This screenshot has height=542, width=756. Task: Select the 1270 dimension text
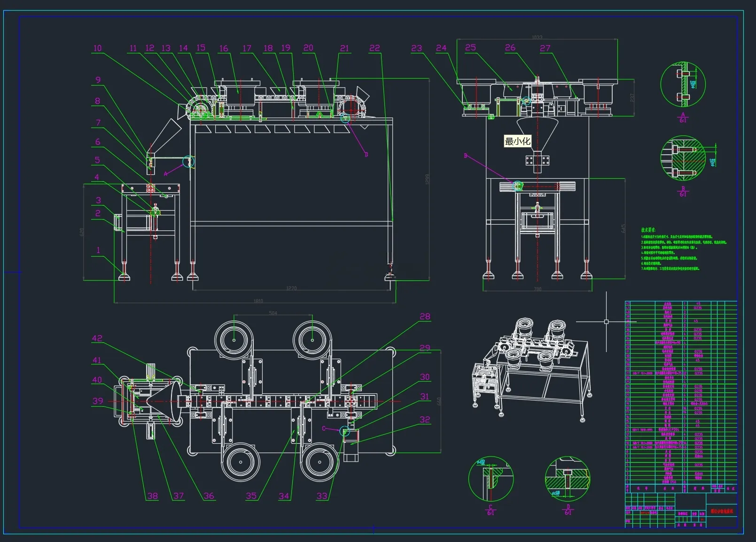[x=291, y=288]
